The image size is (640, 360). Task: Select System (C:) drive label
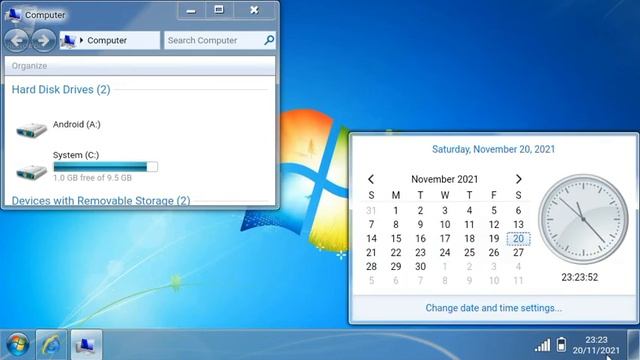[x=76, y=155]
